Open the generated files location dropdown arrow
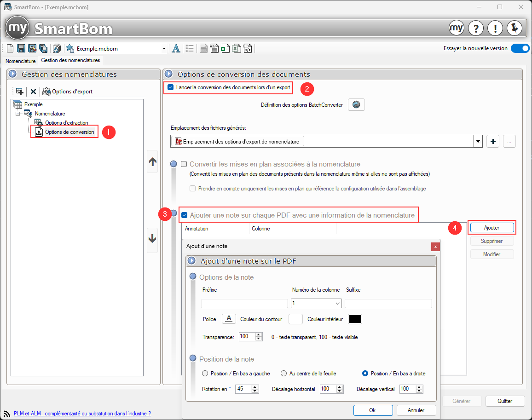 [x=478, y=142]
